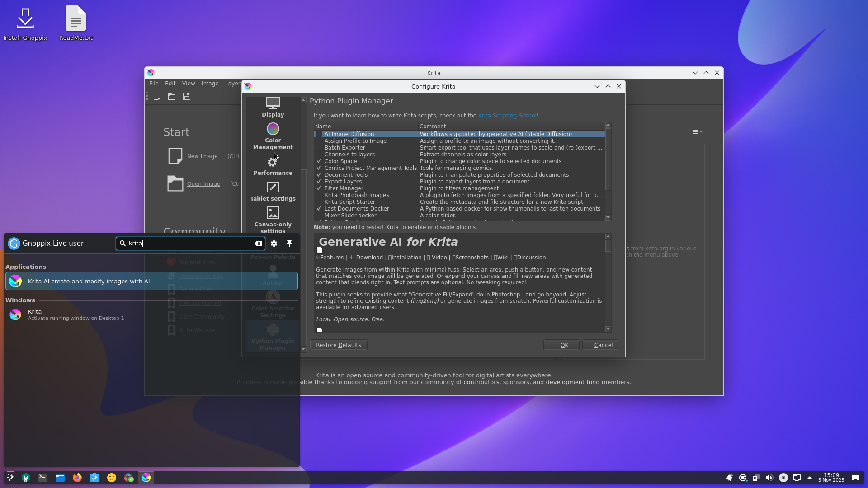Click the Open Image link
The width and height of the screenshot is (868, 488).
pos(203,184)
